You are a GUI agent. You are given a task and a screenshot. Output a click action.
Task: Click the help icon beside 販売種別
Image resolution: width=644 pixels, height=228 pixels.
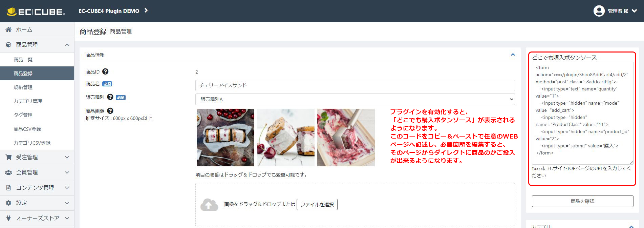tap(110, 97)
